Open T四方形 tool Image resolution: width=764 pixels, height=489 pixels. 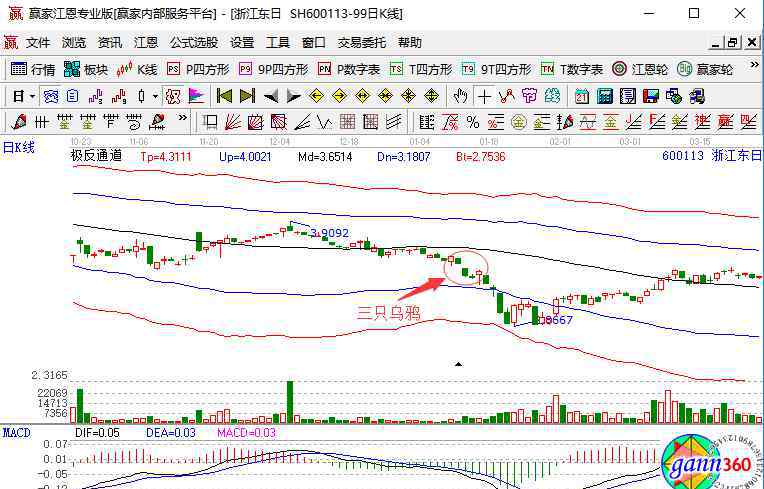click(x=420, y=70)
